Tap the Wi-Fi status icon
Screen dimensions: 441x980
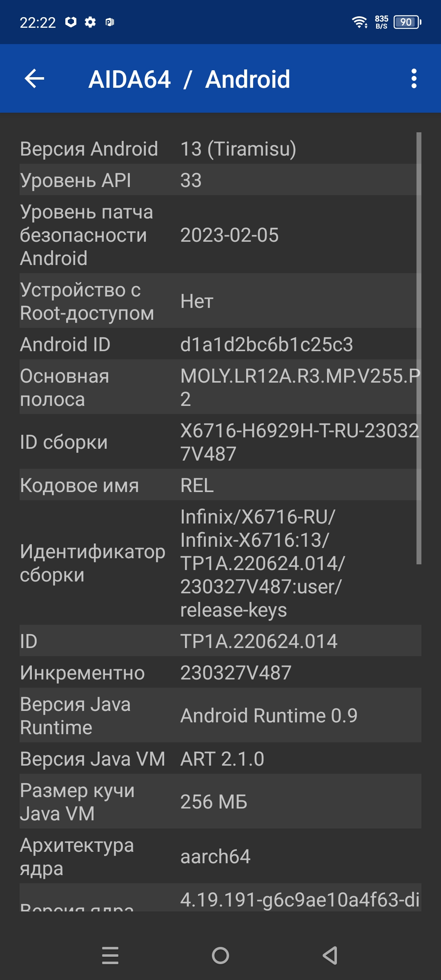point(360,22)
